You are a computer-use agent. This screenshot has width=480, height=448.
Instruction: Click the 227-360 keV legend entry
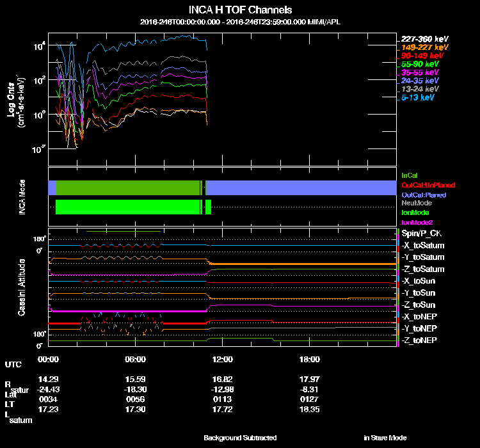coord(424,39)
